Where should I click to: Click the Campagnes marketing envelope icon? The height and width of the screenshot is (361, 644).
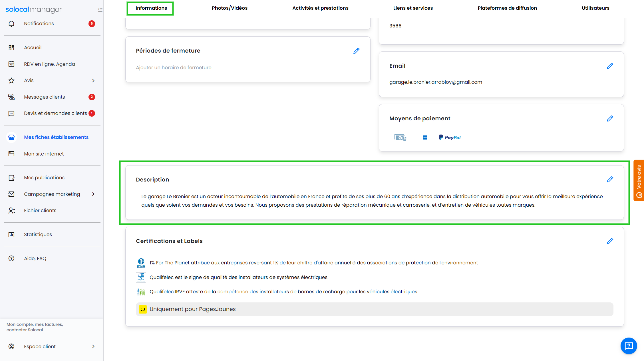click(11, 194)
